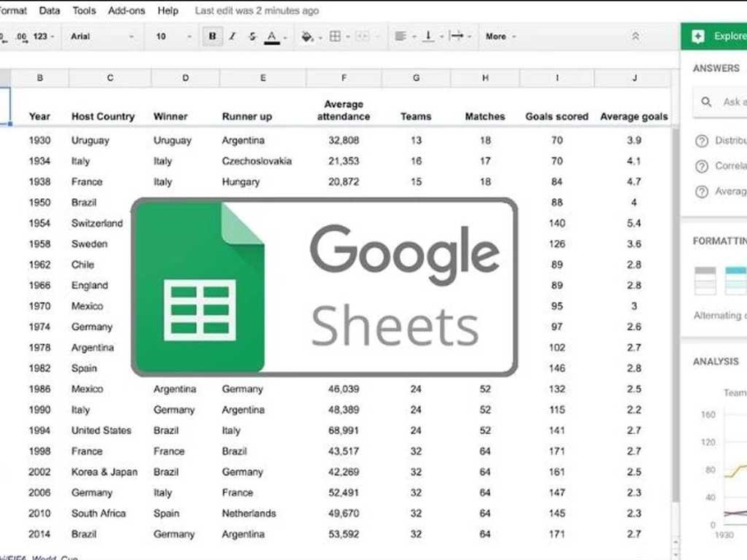This screenshot has width=747, height=560.
Task: Select the '68,991' attendance cell
Action: click(x=344, y=430)
